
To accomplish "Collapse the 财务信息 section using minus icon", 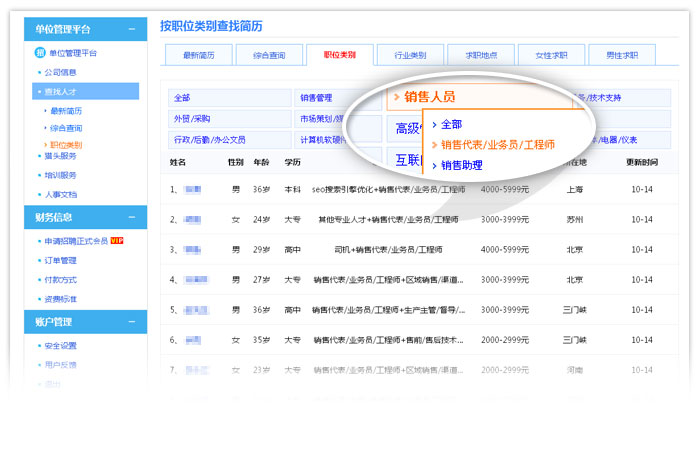I will (x=133, y=215).
